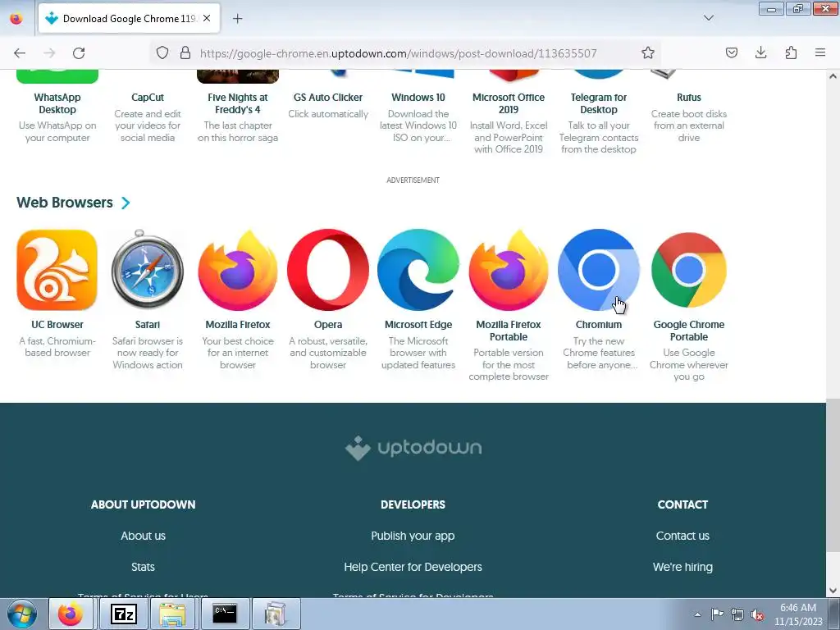This screenshot has height=630, width=840.
Task: Open the Contact us footer link
Action: 682,536
